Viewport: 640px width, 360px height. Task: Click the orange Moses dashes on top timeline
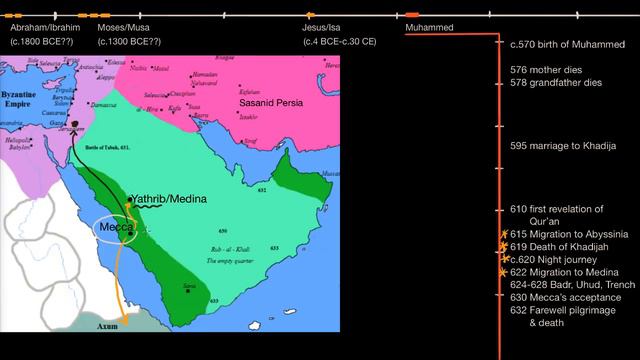[94, 16]
